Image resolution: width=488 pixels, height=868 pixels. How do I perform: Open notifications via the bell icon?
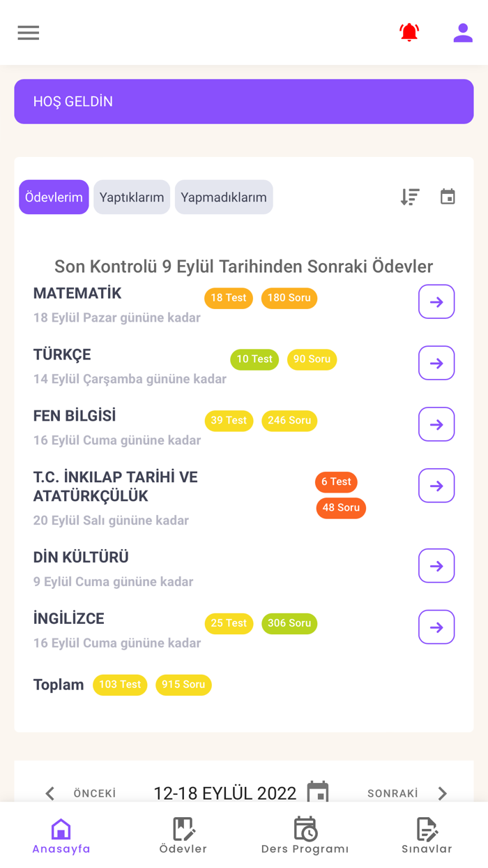pyautogui.click(x=409, y=32)
